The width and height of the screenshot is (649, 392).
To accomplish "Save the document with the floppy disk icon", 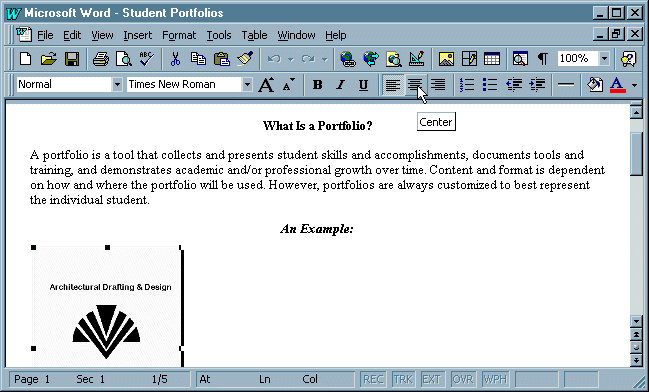I will click(72, 59).
